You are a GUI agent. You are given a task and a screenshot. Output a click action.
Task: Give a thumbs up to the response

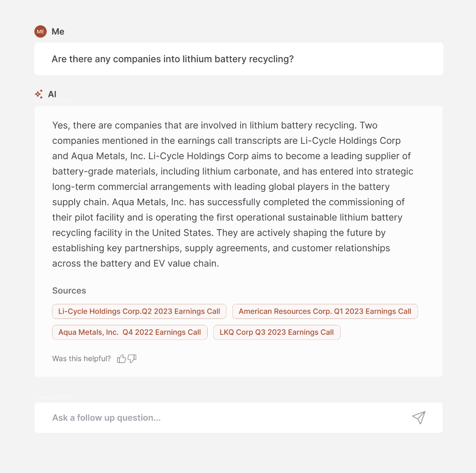(121, 359)
